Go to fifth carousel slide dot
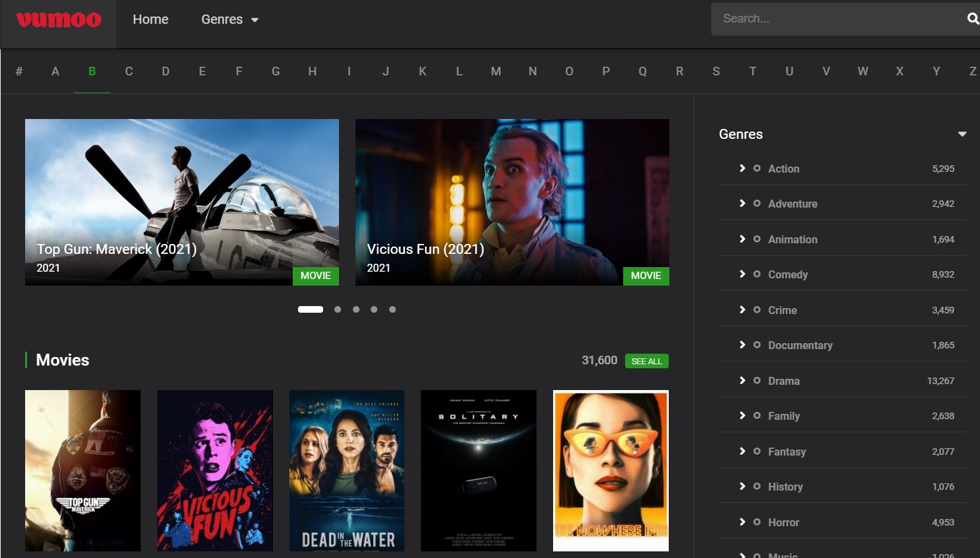The height and width of the screenshot is (558, 980). click(x=393, y=309)
